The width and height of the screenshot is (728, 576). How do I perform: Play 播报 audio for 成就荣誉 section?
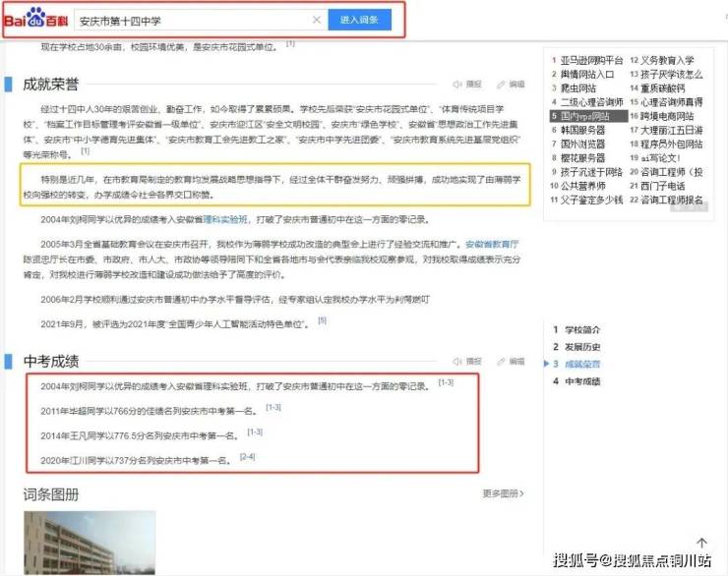coord(467,84)
